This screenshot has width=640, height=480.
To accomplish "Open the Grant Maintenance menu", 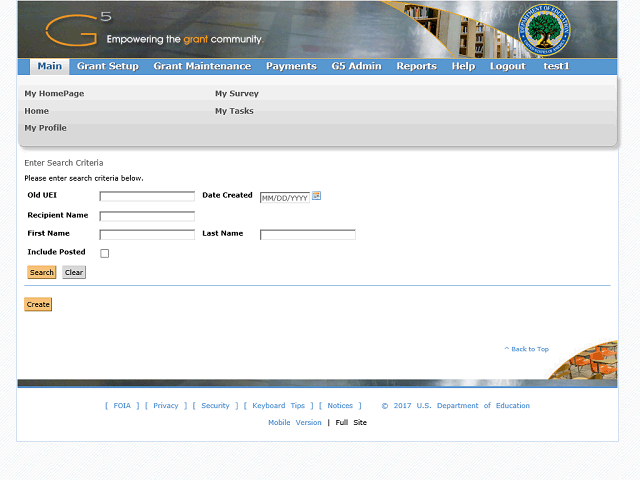I will 202,66.
